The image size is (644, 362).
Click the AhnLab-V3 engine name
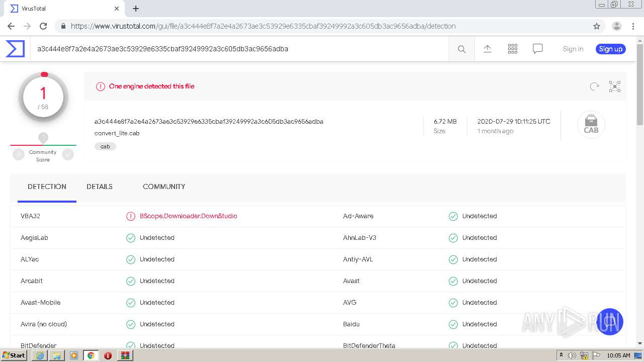point(360,238)
